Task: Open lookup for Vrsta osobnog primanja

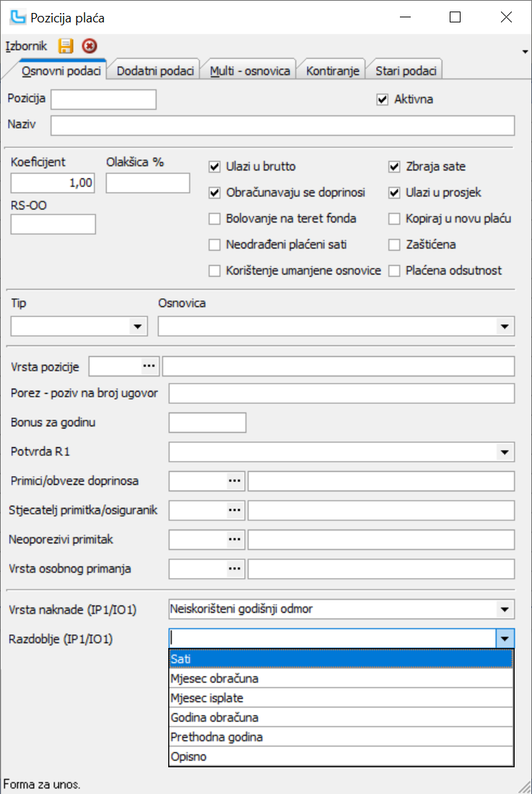Action: (x=234, y=569)
